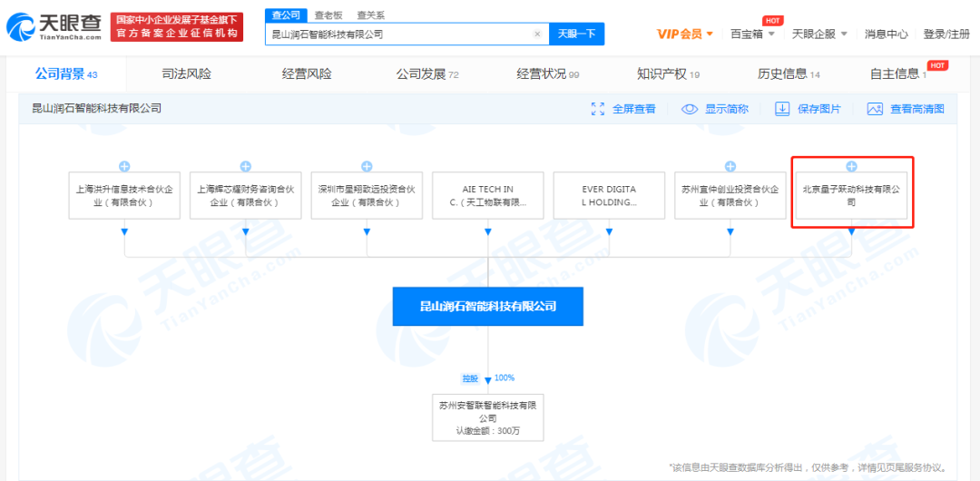Click the 查看高清图 picture icon

tap(875, 109)
